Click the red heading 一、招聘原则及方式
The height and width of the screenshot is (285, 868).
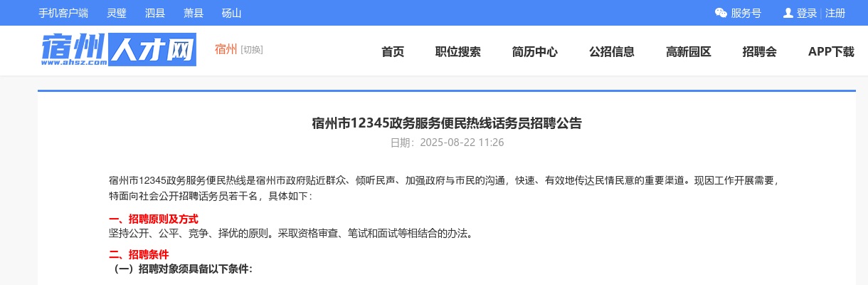(x=153, y=219)
